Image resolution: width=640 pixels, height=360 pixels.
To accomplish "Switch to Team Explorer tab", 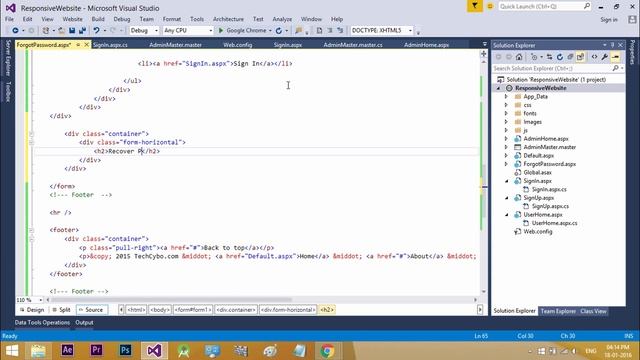I will (x=558, y=311).
